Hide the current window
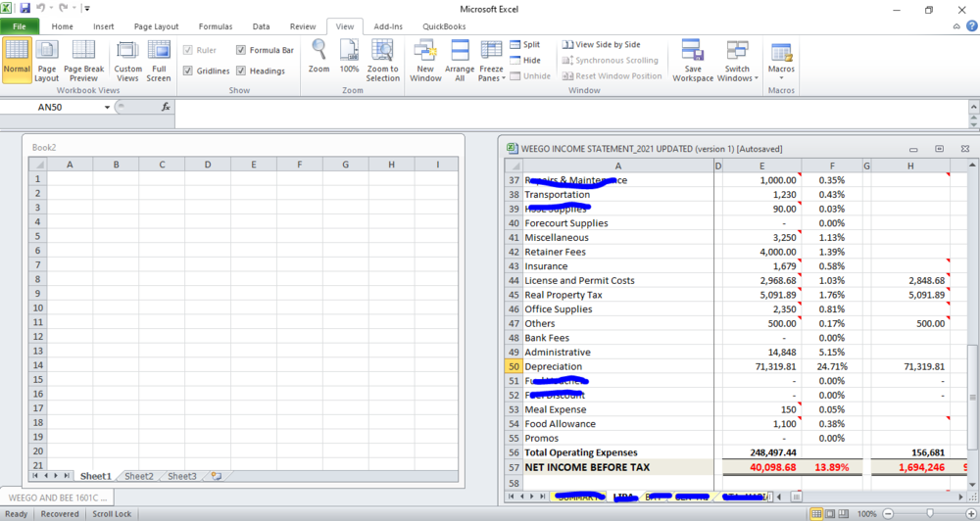Screen dimensions: 980x521 tap(525, 60)
